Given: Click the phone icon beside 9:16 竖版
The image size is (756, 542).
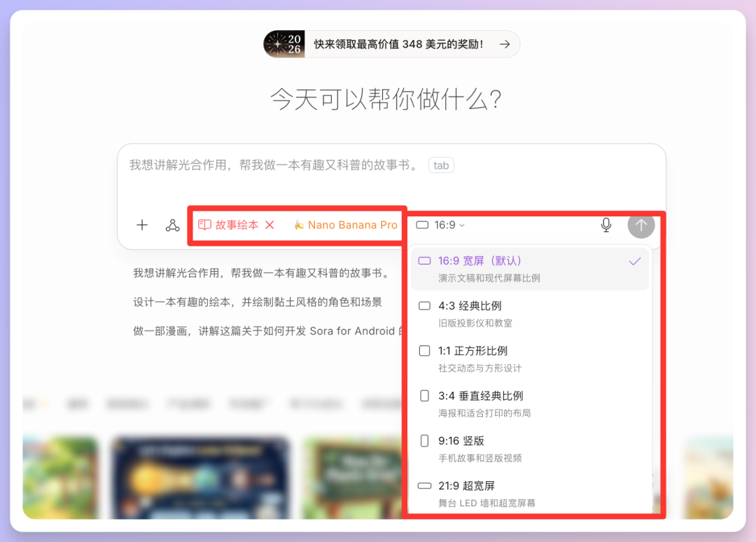Looking at the screenshot, I should [423, 440].
